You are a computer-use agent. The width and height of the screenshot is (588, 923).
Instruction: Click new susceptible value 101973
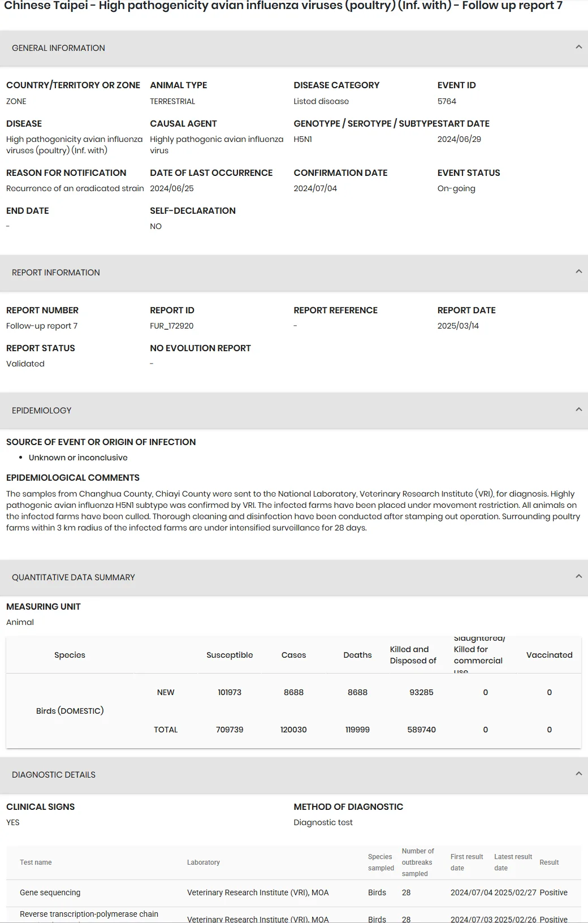tap(230, 692)
